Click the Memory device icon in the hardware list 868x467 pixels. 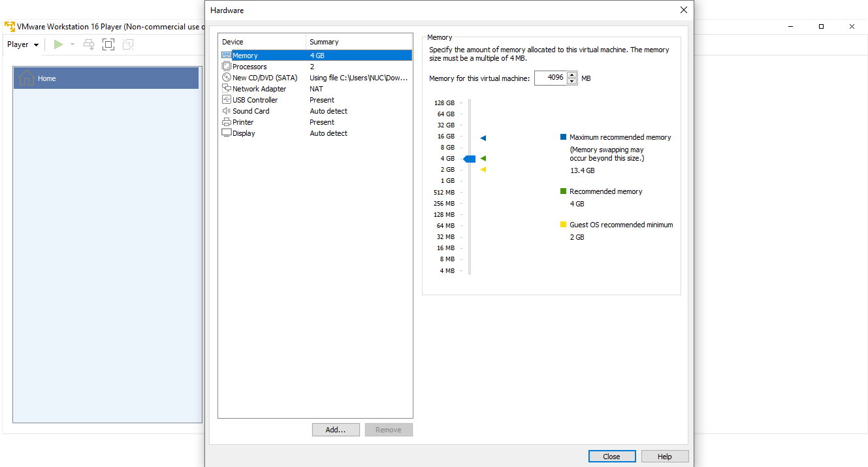click(227, 56)
